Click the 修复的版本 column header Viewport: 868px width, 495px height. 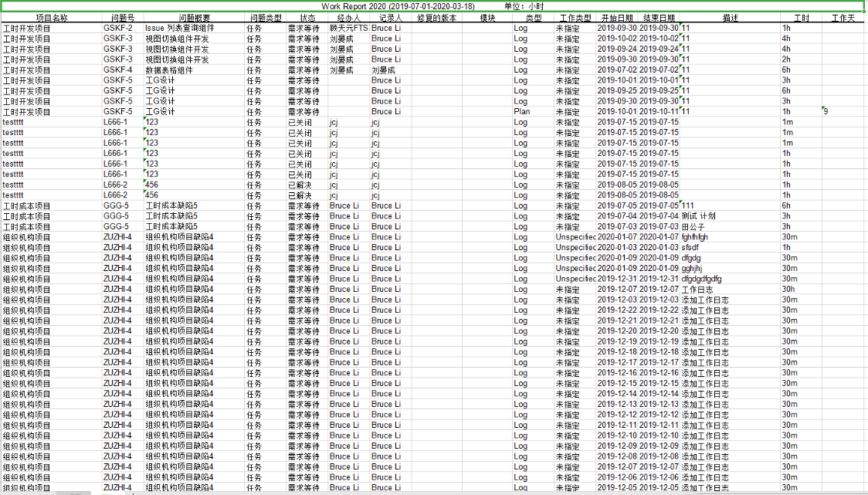coord(436,17)
